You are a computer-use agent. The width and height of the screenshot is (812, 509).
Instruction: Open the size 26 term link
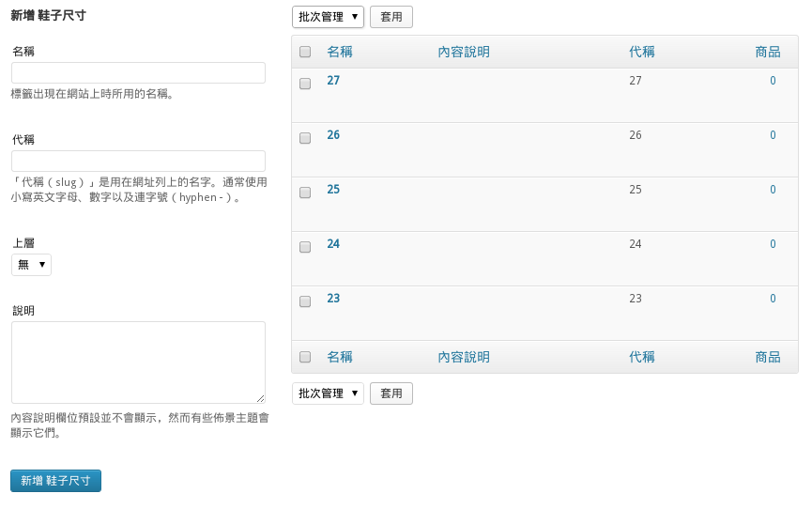point(333,135)
